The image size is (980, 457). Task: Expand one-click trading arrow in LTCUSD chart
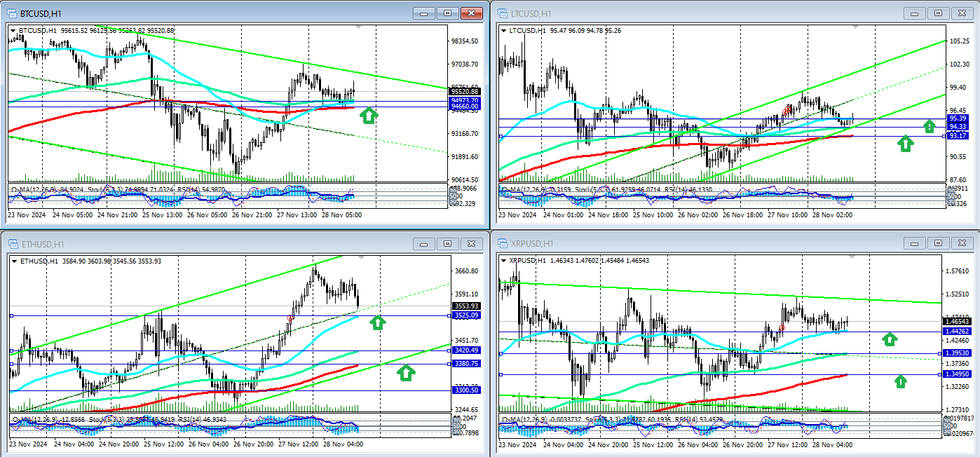click(503, 30)
